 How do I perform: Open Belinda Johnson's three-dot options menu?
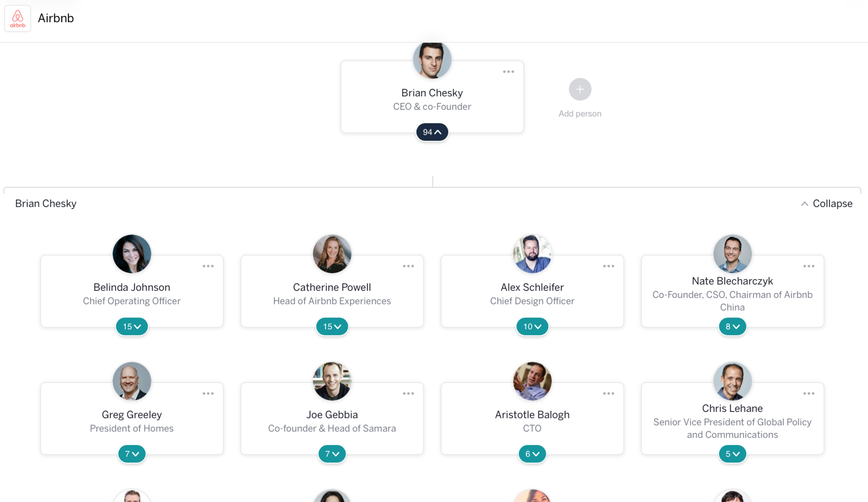[x=208, y=266]
